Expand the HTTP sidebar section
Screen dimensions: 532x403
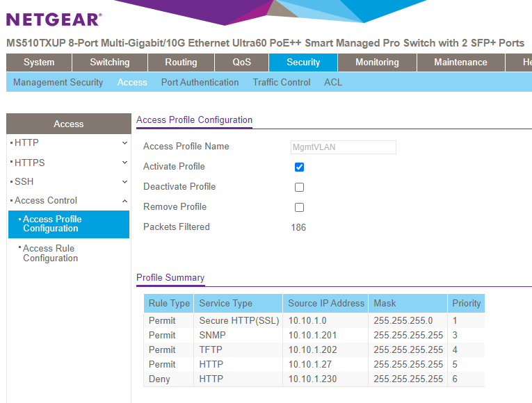68,143
